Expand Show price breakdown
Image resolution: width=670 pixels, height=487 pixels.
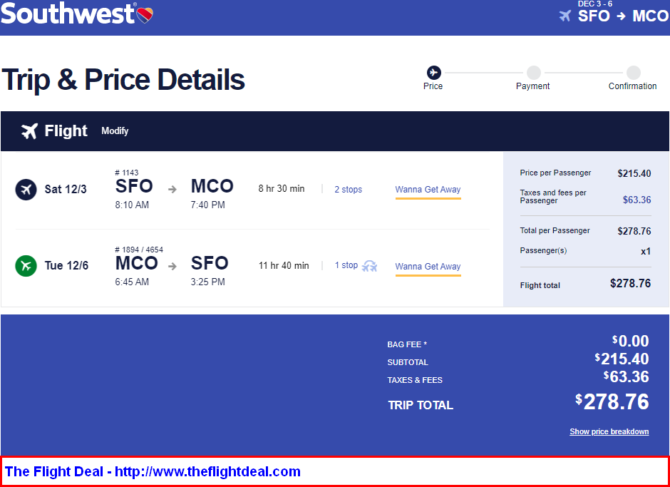click(x=609, y=431)
